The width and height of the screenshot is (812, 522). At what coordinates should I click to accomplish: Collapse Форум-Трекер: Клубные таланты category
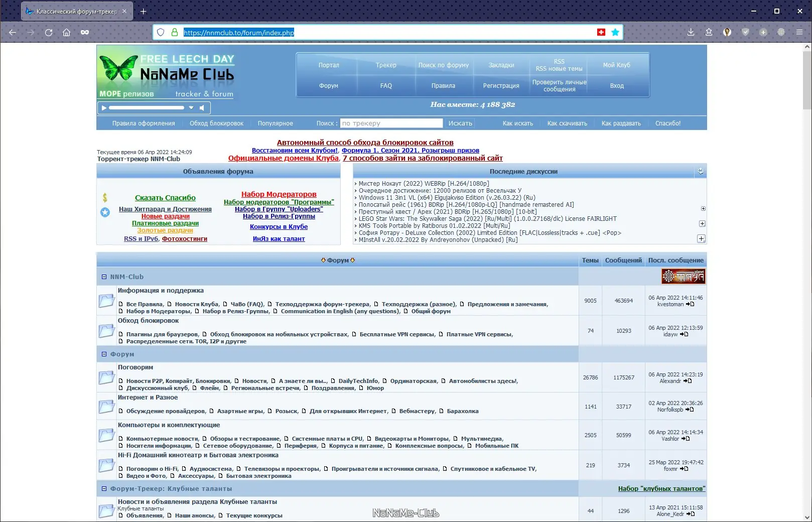click(x=104, y=488)
